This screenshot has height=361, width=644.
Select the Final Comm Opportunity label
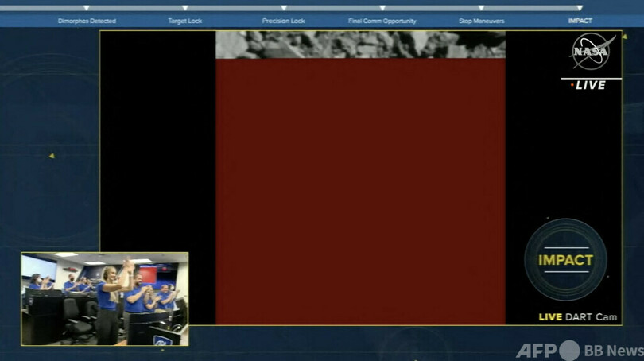[x=382, y=21]
